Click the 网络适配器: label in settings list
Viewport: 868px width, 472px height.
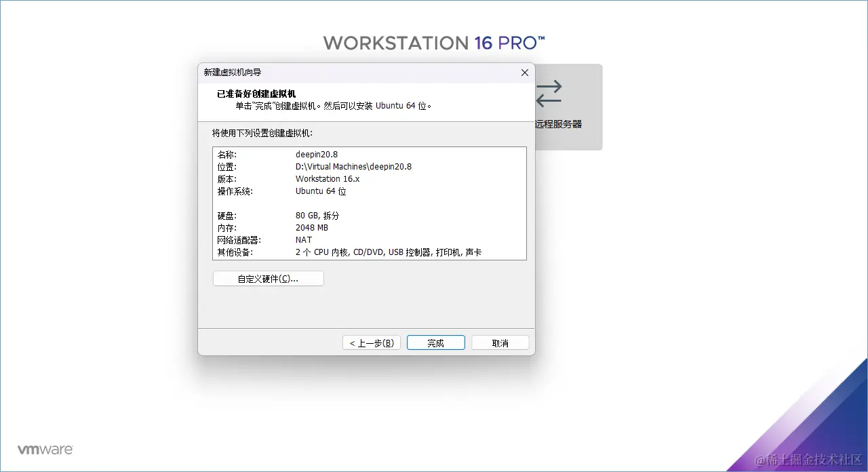point(239,240)
